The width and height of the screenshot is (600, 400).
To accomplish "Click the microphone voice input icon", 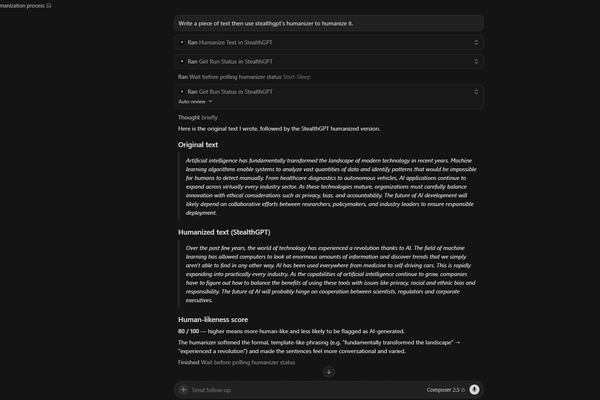I will tap(474, 389).
